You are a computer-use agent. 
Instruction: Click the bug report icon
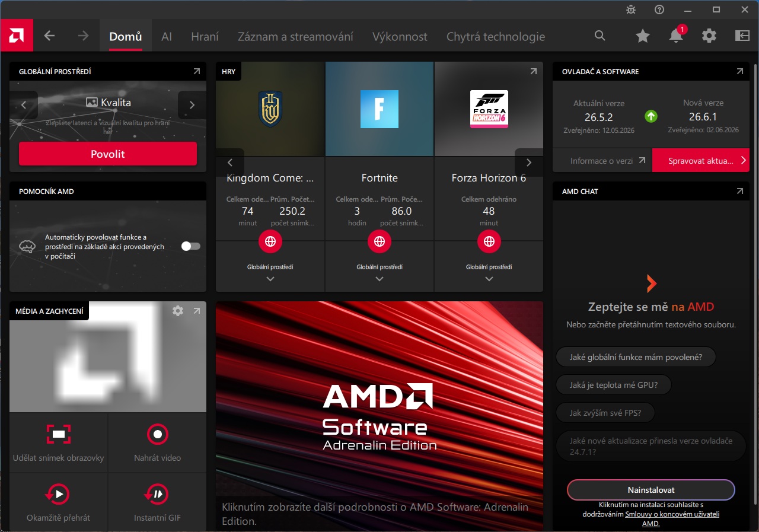click(x=631, y=9)
